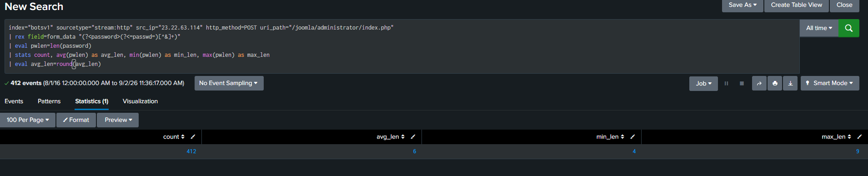The height and width of the screenshot is (176, 868).
Task: Open the All time range picker
Action: click(819, 28)
